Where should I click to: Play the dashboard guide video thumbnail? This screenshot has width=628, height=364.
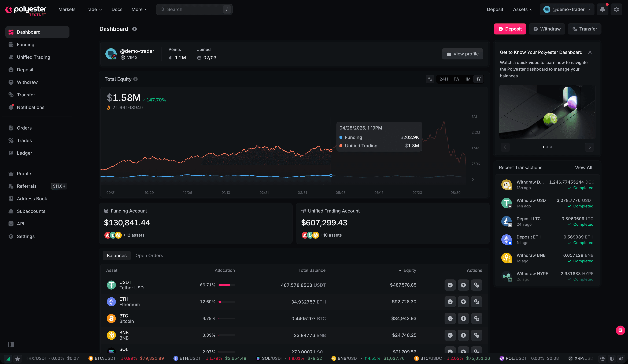tap(547, 112)
